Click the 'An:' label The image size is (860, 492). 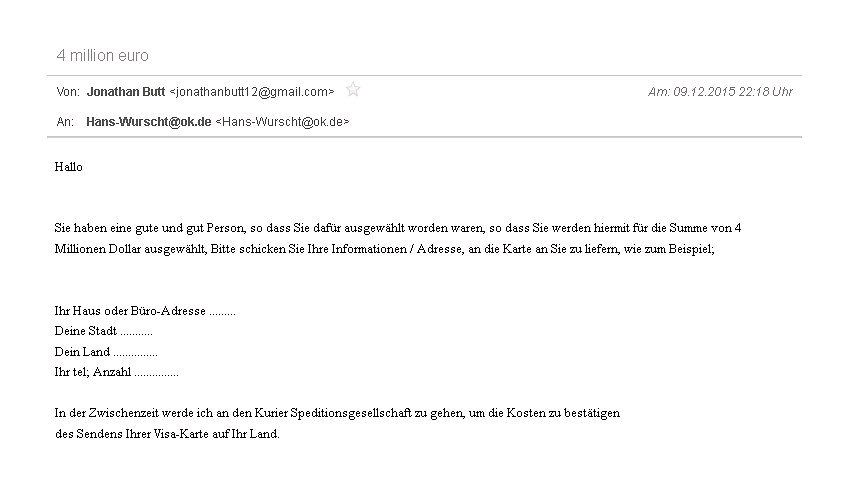point(65,122)
